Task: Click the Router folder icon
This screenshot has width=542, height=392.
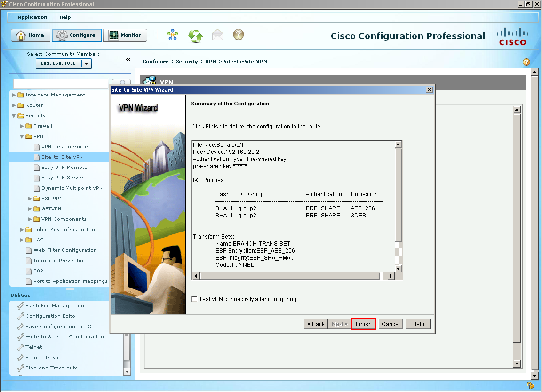Action: (x=20, y=105)
